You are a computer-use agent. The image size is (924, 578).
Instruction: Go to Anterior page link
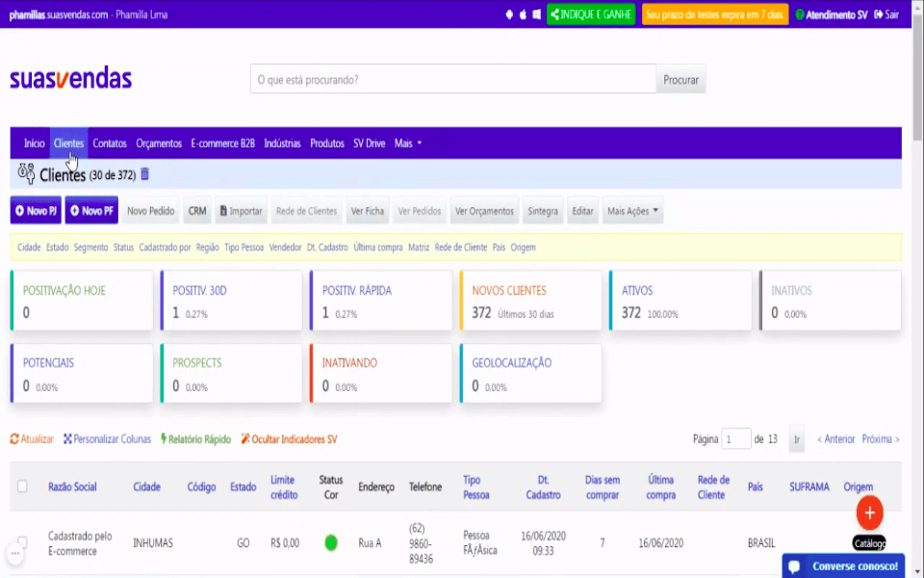click(835, 439)
